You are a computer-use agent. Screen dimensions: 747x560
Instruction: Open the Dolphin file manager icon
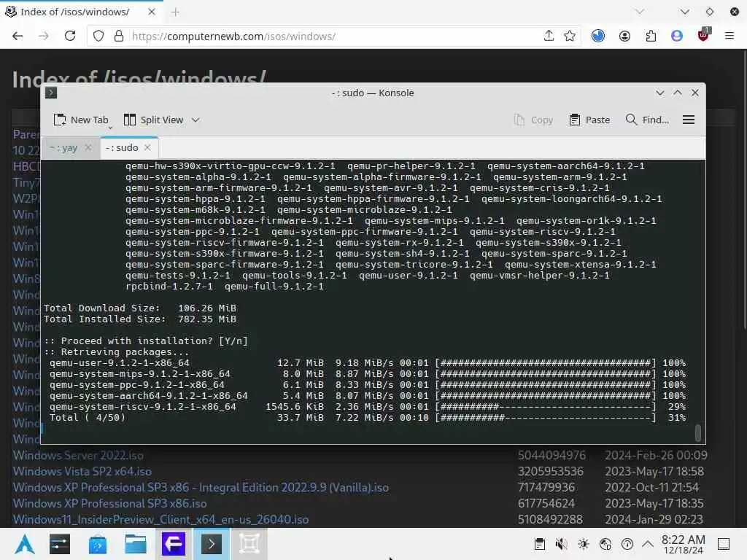coord(136,544)
